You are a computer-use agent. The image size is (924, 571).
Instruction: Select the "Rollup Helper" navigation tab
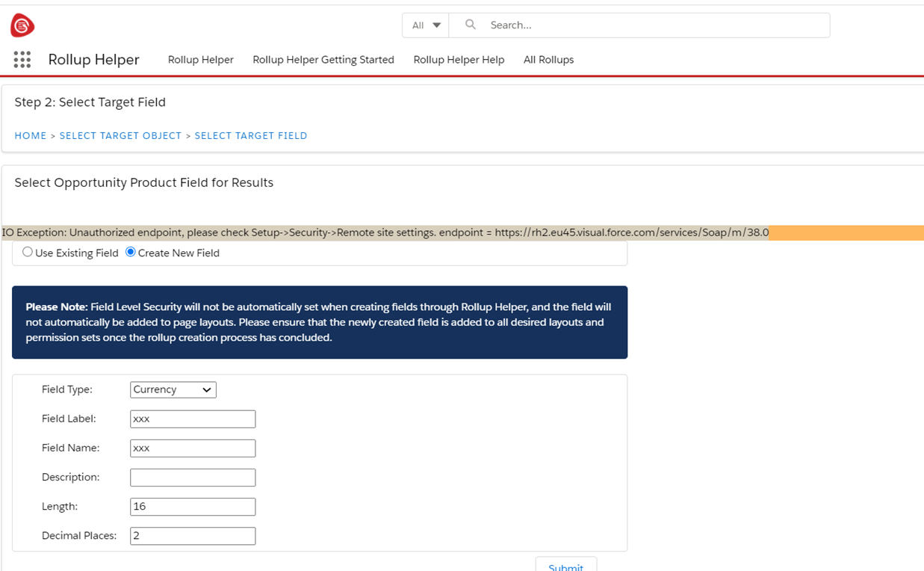coord(200,60)
